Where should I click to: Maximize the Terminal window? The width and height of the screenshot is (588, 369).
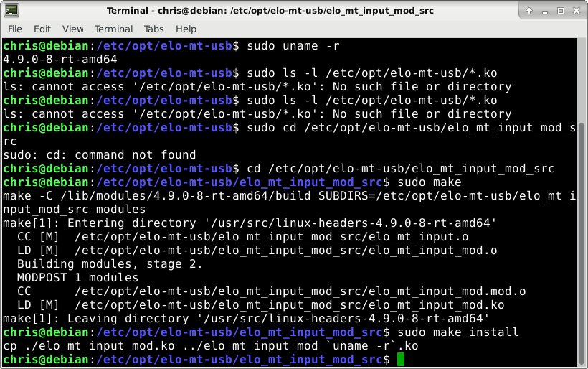click(561, 11)
